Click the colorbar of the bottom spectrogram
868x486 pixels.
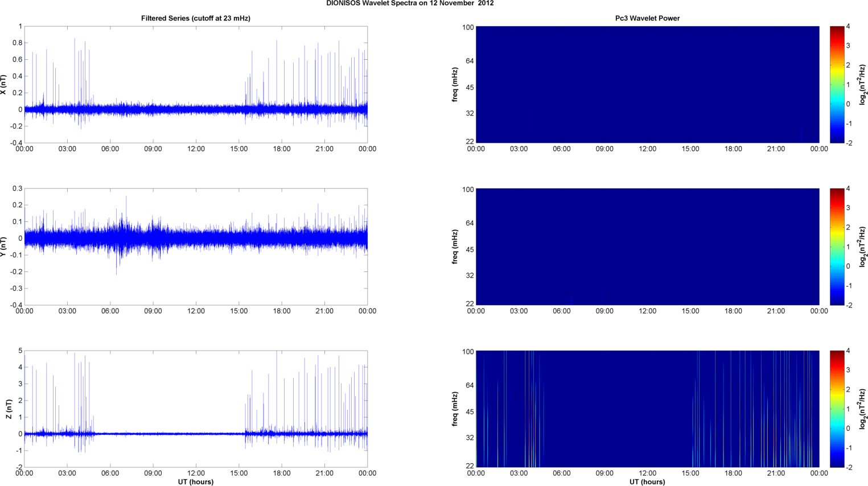pos(837,409)
